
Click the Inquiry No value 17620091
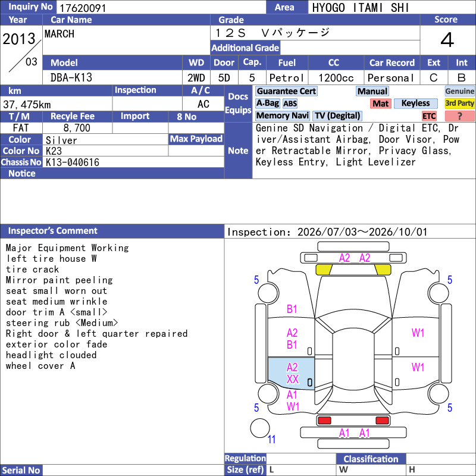tap(83, 8)
